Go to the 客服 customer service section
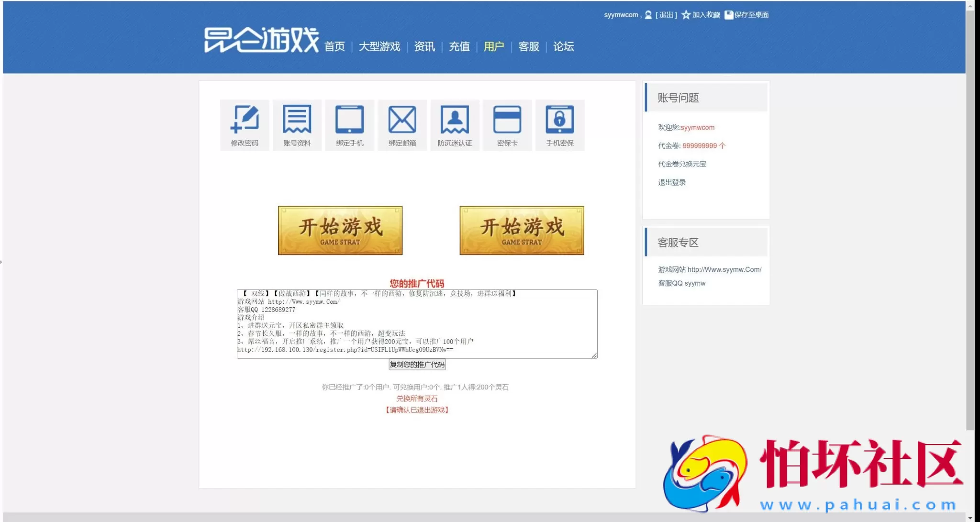 [528, 46]
